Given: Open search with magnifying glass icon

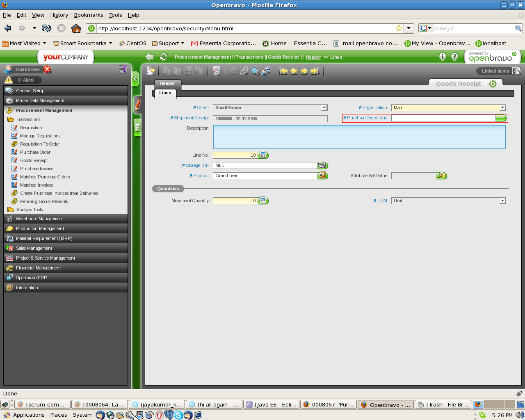Looking at the screenshot, I should click(255, 71).
